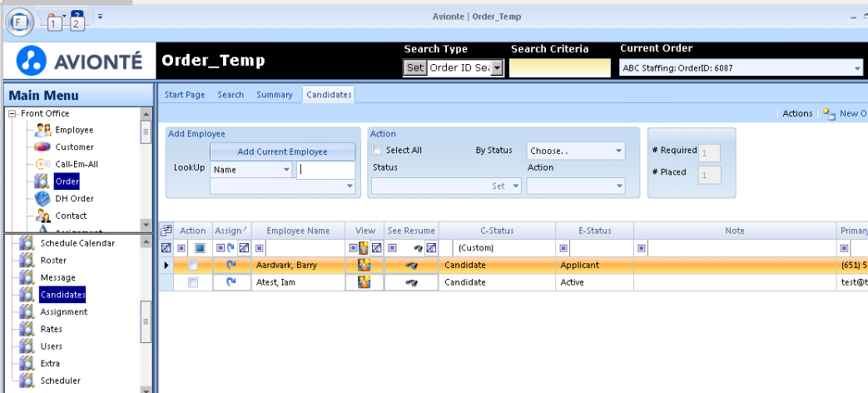Screen dimensions: 868x393
Task: Expand the Current Order dropdown
Action: click(857, 68)
